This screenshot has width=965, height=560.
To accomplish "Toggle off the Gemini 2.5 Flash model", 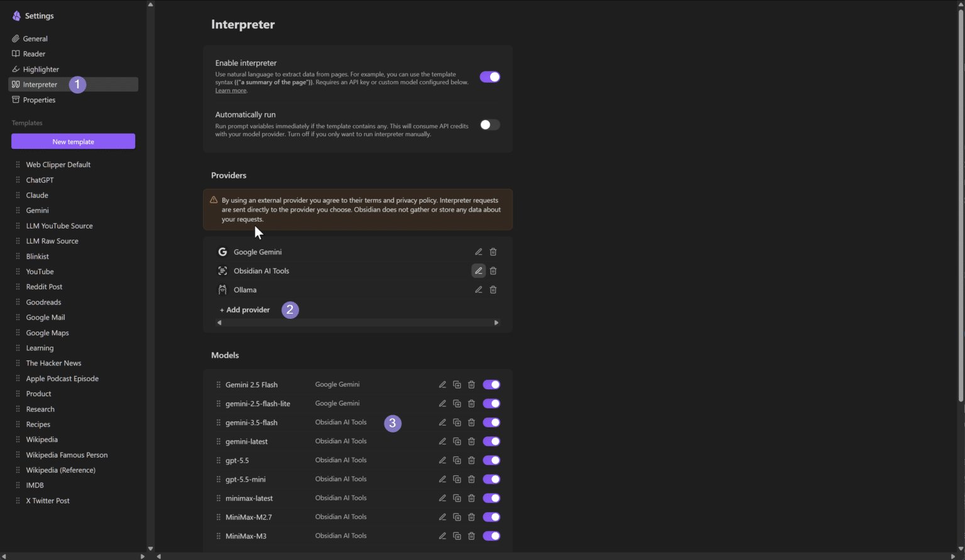I will (491, 385).
